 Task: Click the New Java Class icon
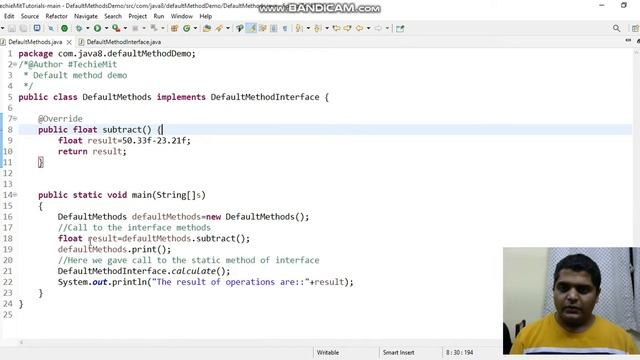[187, 28]
